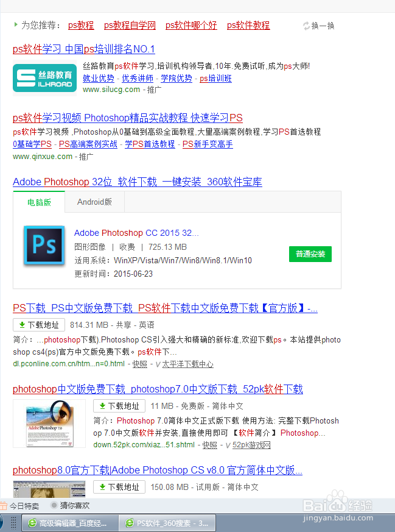Viewport: 395px width, 532px height.
Task: Open photoshop中文版免费下载 52pk result title
Action: [x=158, y=389]
